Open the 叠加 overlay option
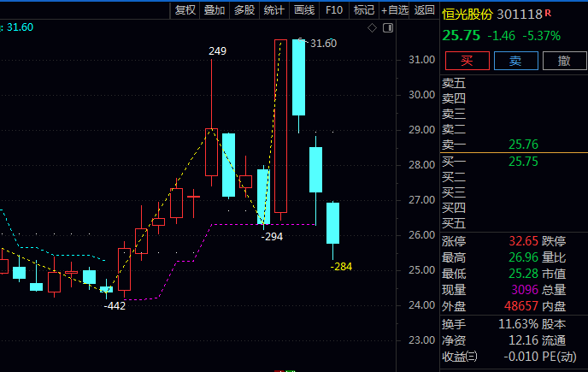 pos(215,10)
